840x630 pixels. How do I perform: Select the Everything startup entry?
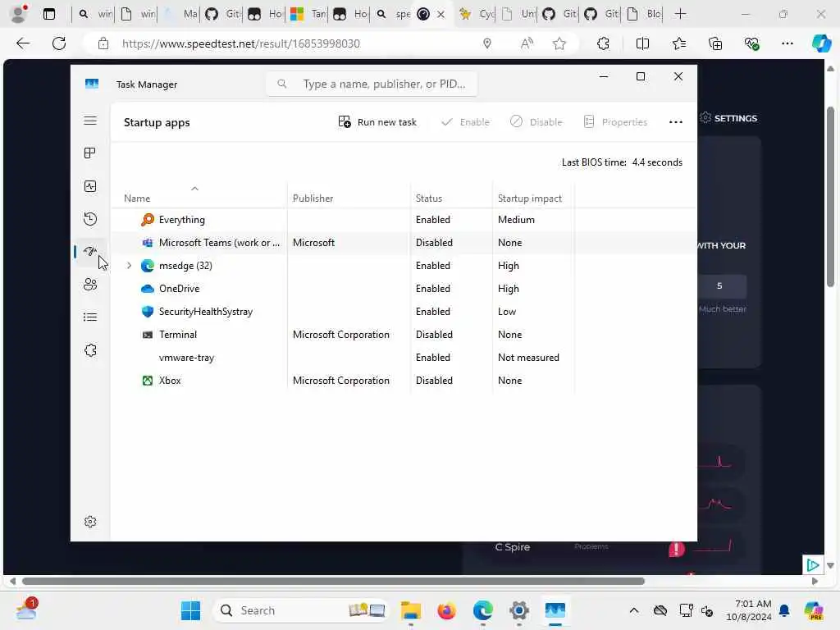tap(181, 220)
